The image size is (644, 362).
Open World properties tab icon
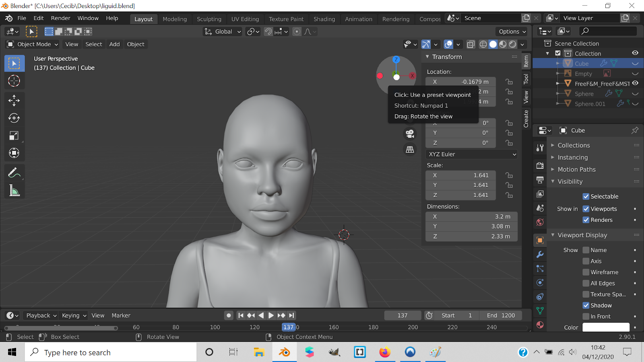[x=540, y=222]
